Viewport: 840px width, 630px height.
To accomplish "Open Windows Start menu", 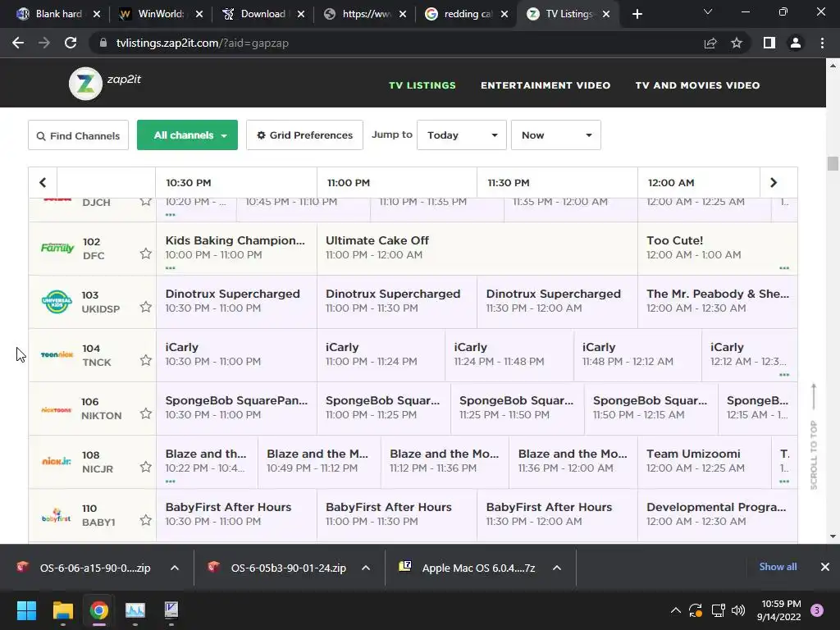I will click(x=26, y=610).
